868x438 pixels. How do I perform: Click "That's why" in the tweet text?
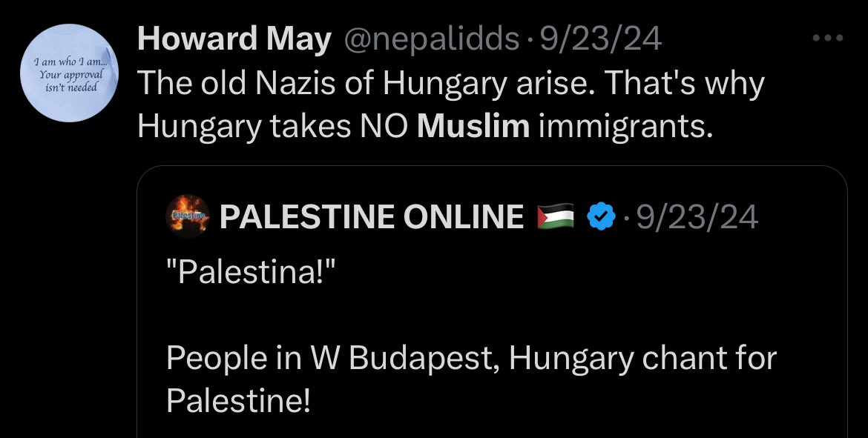[x=684, y=84]
